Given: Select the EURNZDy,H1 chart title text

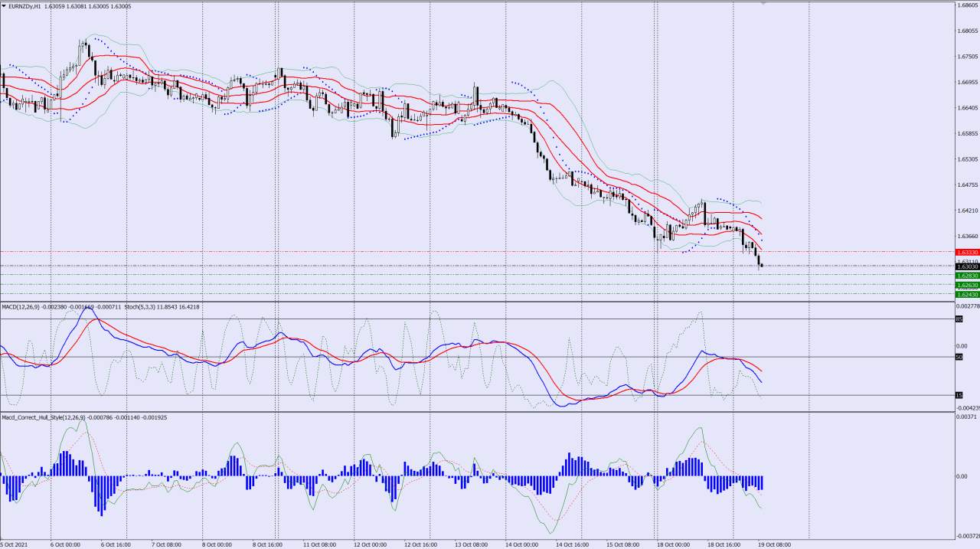Looking at the screenshot, I should [25, 6].
